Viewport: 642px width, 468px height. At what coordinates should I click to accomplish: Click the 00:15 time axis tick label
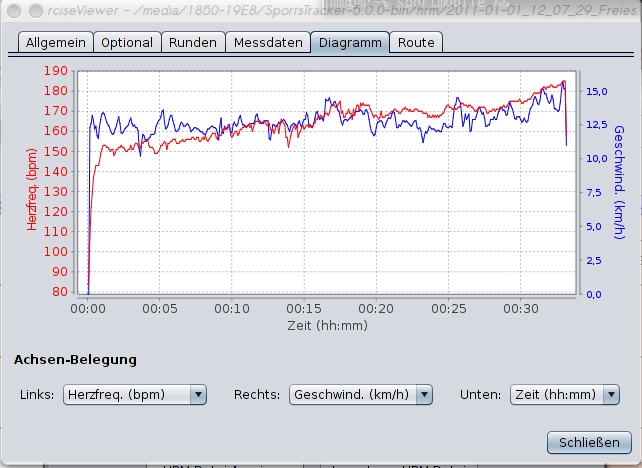[304, 308]
